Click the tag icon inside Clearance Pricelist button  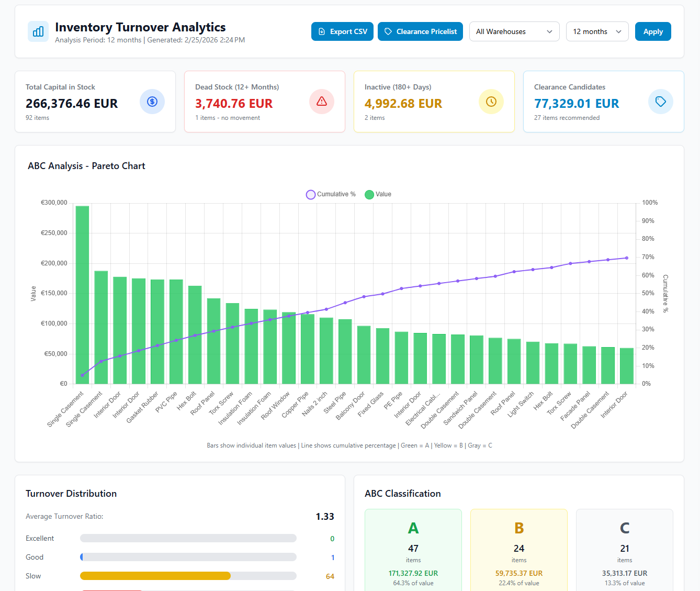(x=388, y=31)
